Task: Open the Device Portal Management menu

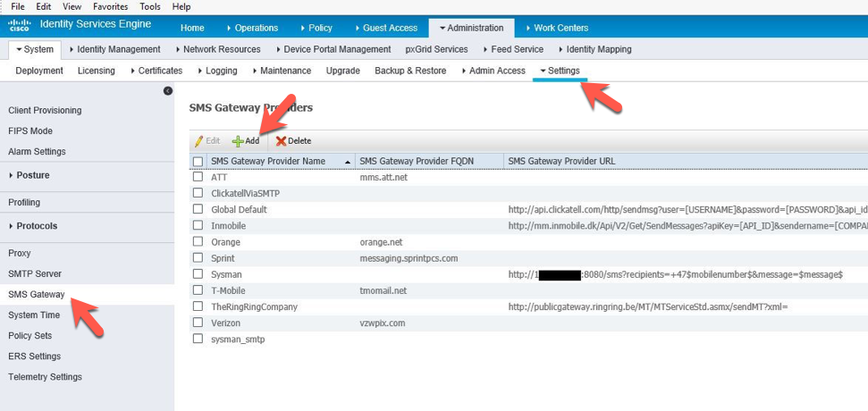Action: pos(333,49)
